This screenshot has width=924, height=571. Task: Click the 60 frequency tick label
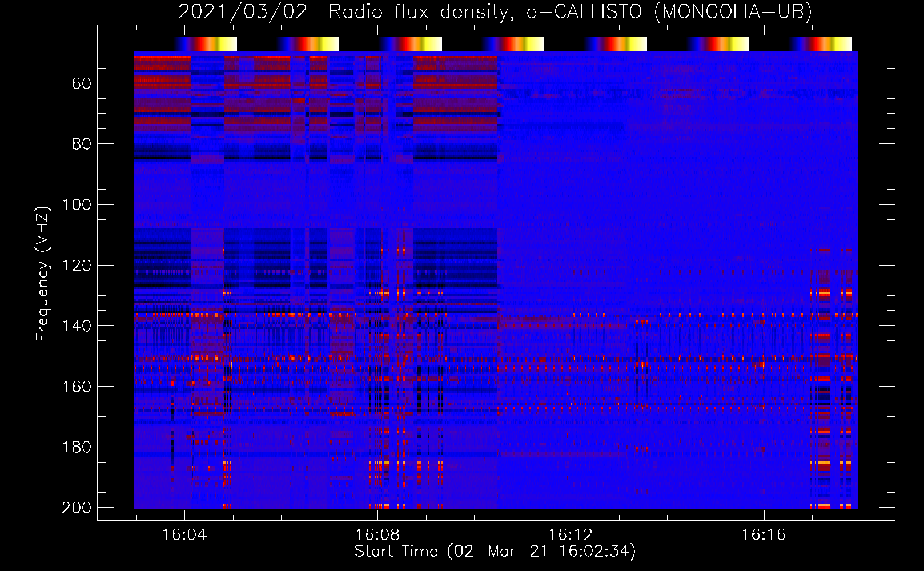[82, 84]
